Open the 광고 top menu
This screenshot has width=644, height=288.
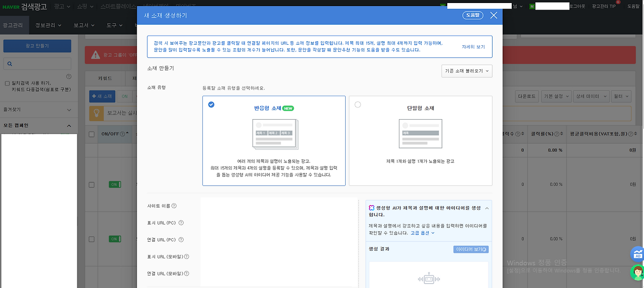click(62, 6)
